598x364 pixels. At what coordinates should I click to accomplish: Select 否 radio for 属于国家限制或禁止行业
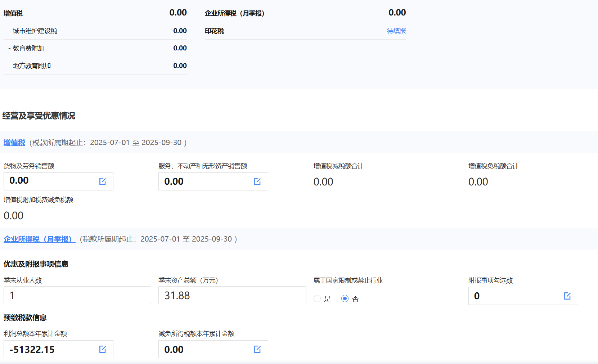point(345,298)
